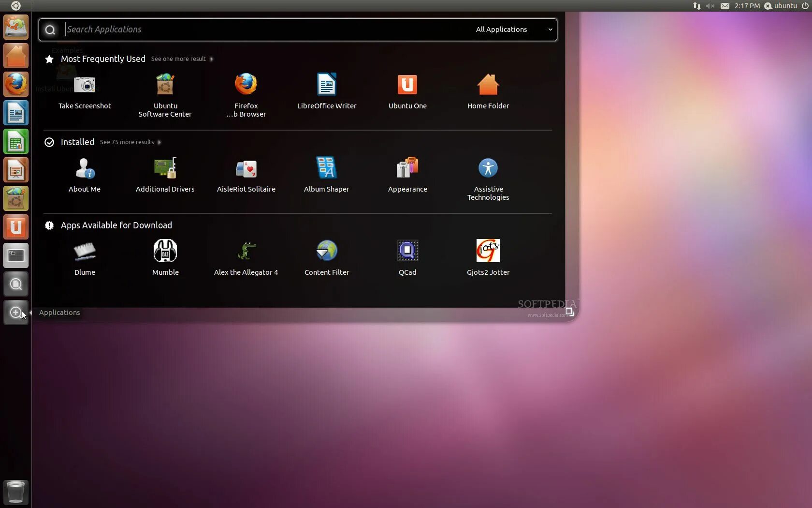Screen dimensions: 812x508
Task: Open Ubuntu One from the dash results
Action: coord(407,92)
